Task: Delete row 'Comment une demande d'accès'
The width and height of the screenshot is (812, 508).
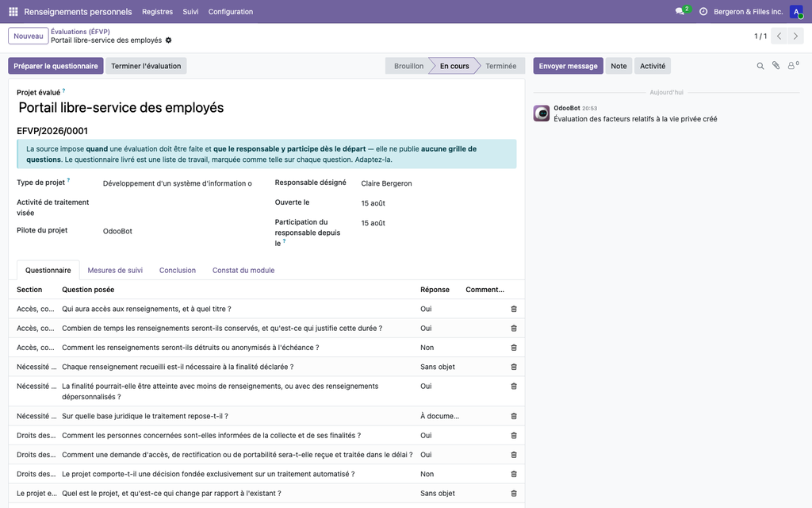Action: coord(514,455)
